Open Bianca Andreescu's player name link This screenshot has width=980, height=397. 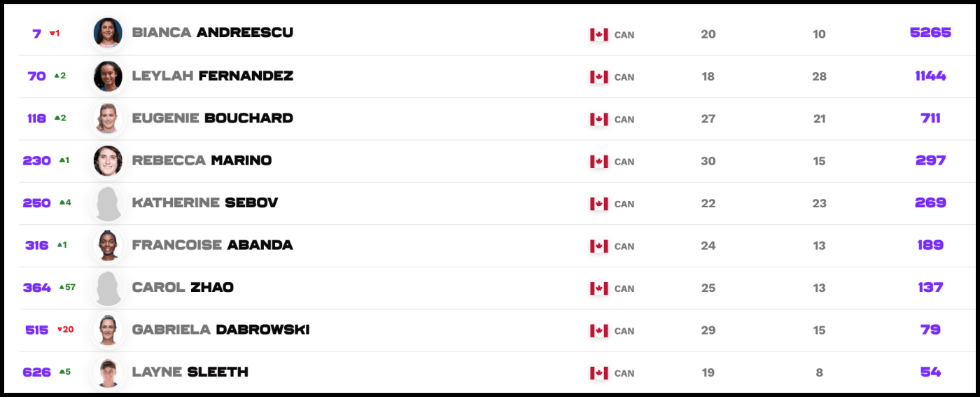pos(212,33)
